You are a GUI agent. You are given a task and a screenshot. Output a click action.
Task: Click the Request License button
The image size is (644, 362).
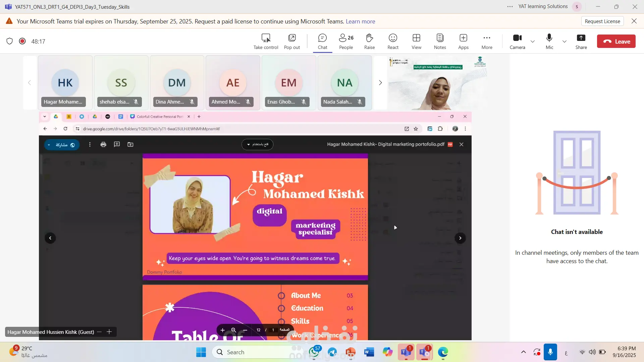pos(602,21)
